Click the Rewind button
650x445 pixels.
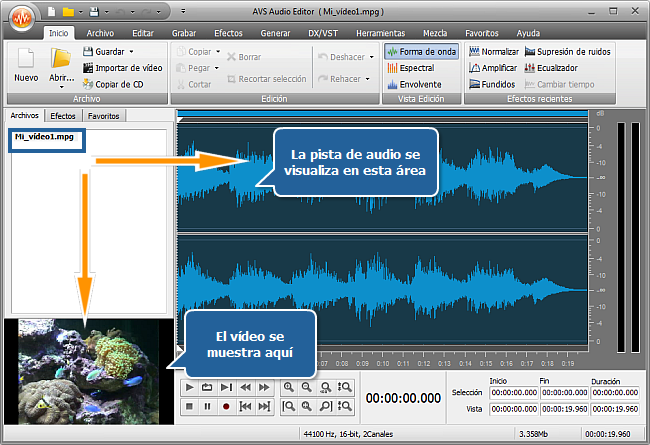(245, 387)
